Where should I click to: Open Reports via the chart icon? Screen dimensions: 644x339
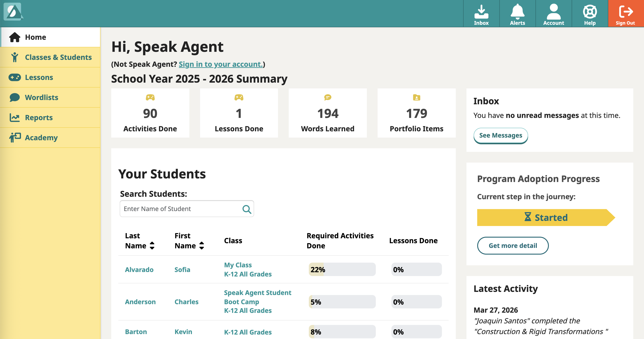pyautogui.click(x=15, y=117)
